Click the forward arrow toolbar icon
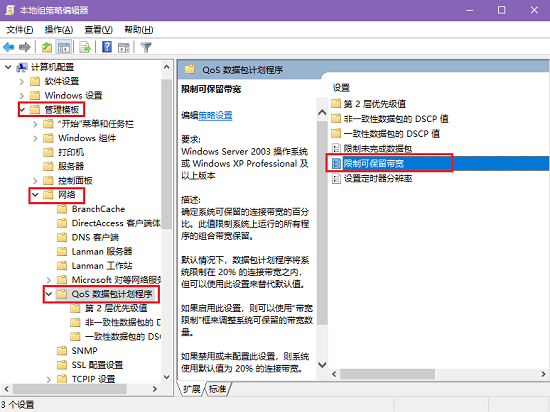The image size is (550, 412). click(25, 47)
